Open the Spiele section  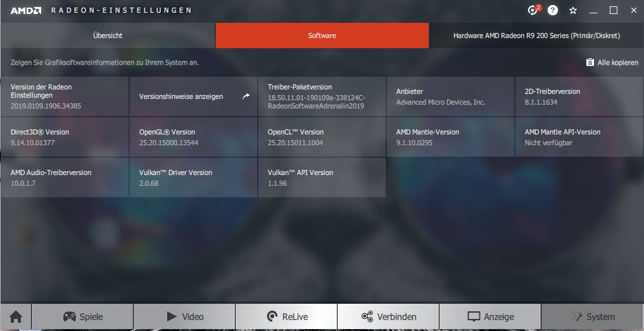coord(82,316)
